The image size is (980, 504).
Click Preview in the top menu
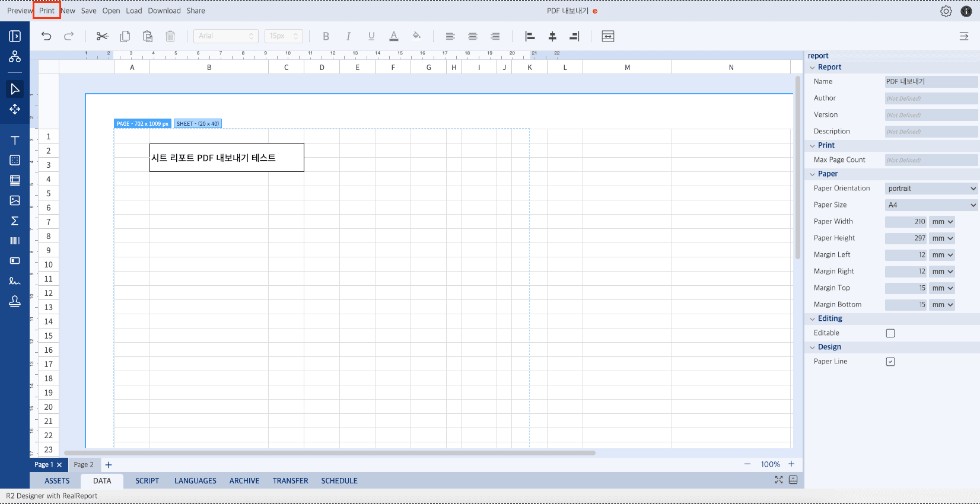20,11
